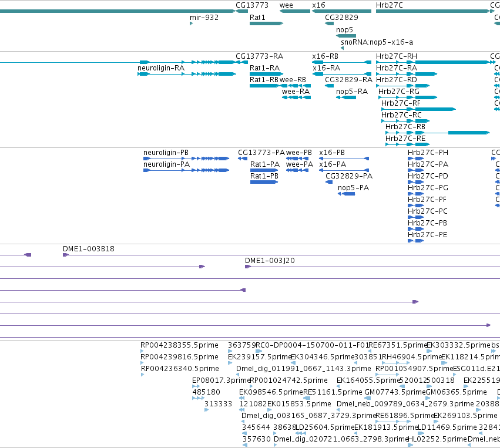Select the Hrb27C-RA transcript label
Screen dimensions: 500x448
click(x=397, y=68)
